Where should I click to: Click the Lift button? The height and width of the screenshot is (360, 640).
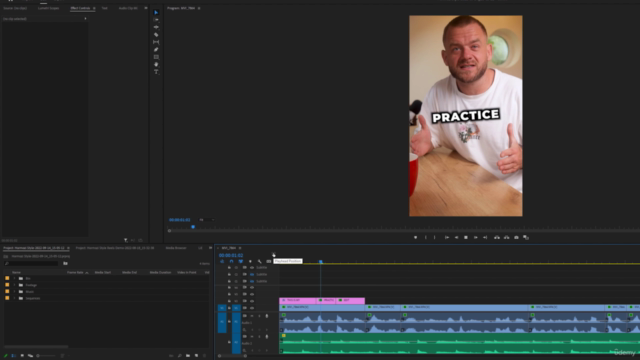pos(497,237)
